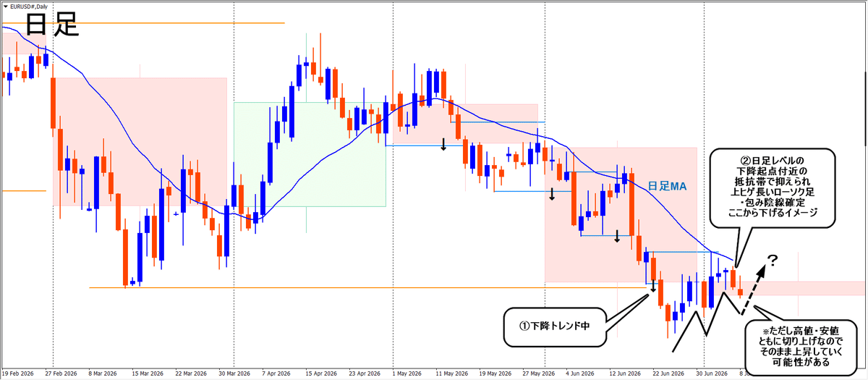The image size is (868, 380).
Task: Click the down arrow icon near 11 May
Action: pyautogui.click(x=443, y=142)
